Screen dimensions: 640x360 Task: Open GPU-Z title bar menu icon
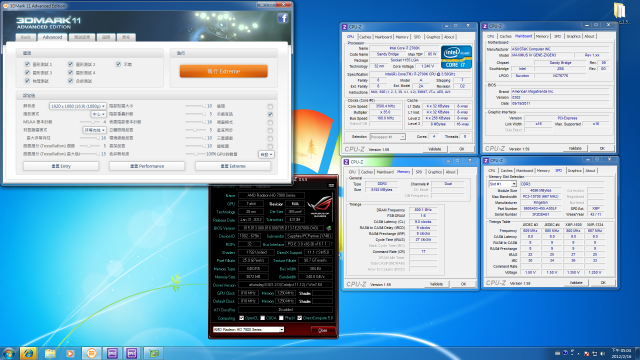click(x=331, y=186)
